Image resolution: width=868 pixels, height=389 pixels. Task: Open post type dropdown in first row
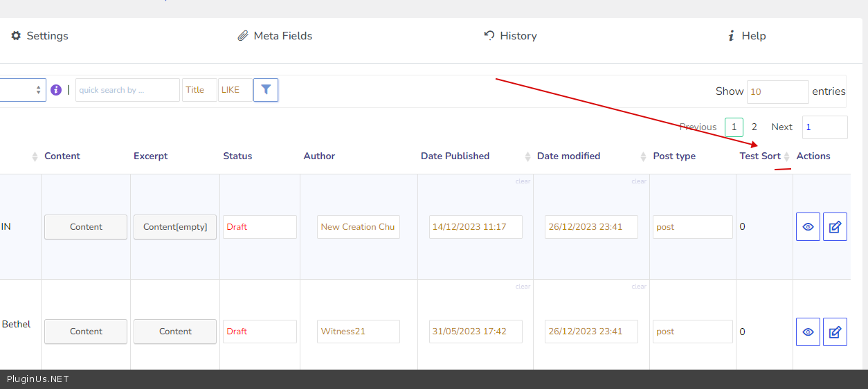click(692, 227)
